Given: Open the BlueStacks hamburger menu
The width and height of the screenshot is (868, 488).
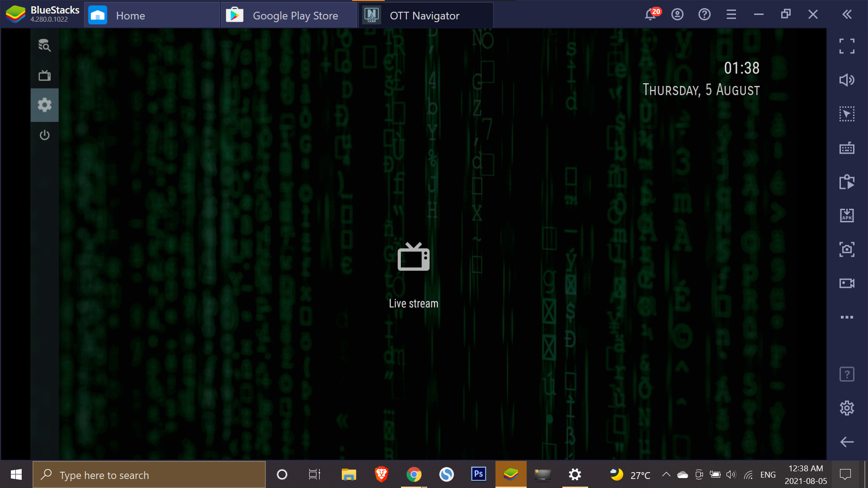Looking at the screenshot, I should 731,14.
